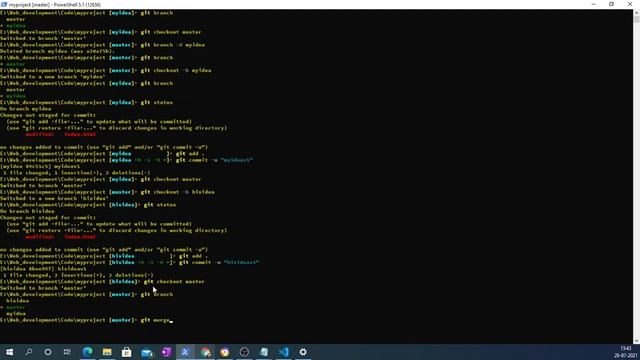Image resolution: width=640 pixels, height=360 pixels.
Task: Open the yellow Chrome Canary taskbar icon
Action: [224, 352]
